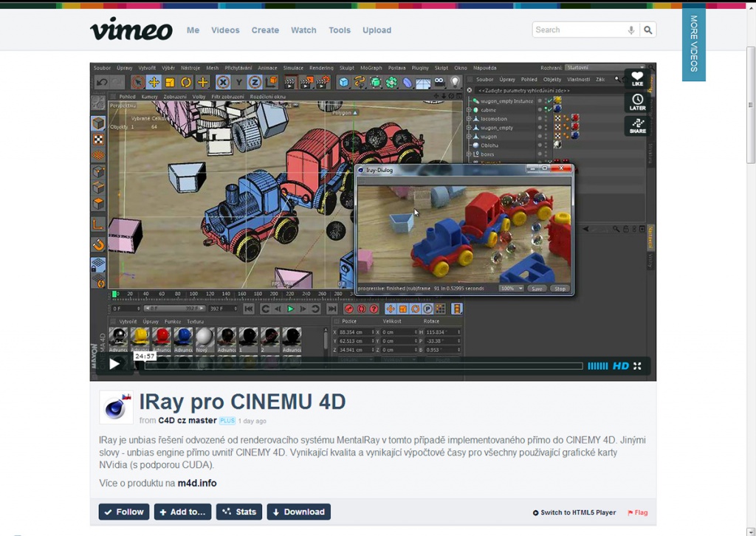This screenshot has height=536, width=756.
Task: Toggle visibility dot for wagon object
Action: point(540,136)
